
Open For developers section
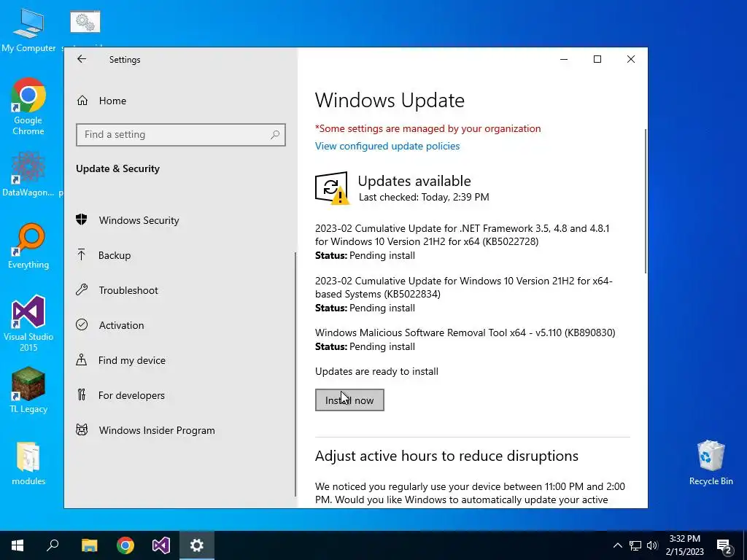[x=181, y=395]
